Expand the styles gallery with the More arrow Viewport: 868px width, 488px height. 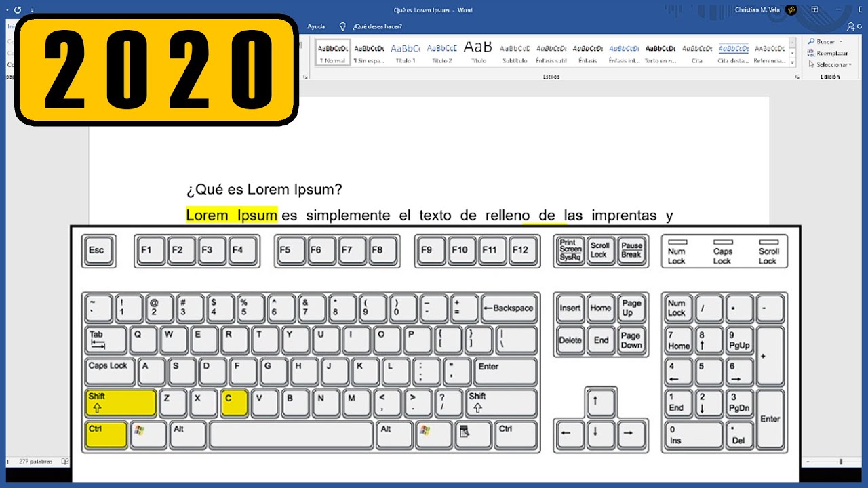[x=793, y=62]
